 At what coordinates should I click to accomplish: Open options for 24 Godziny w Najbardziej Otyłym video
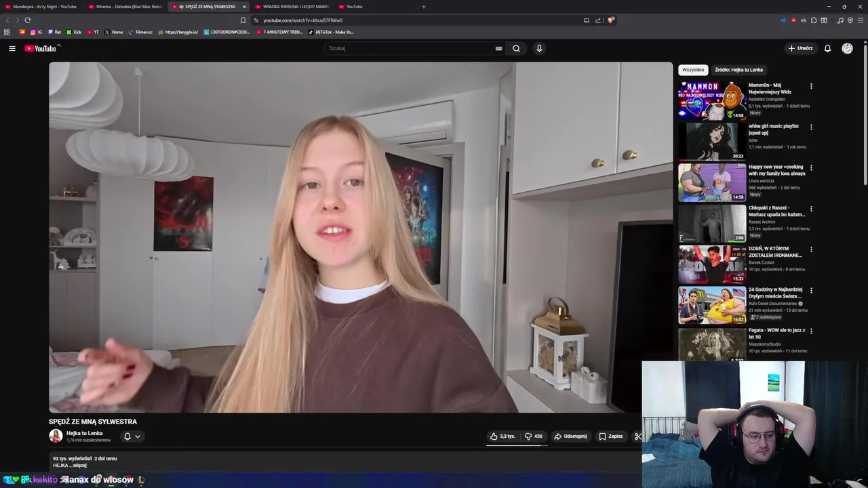811,290
